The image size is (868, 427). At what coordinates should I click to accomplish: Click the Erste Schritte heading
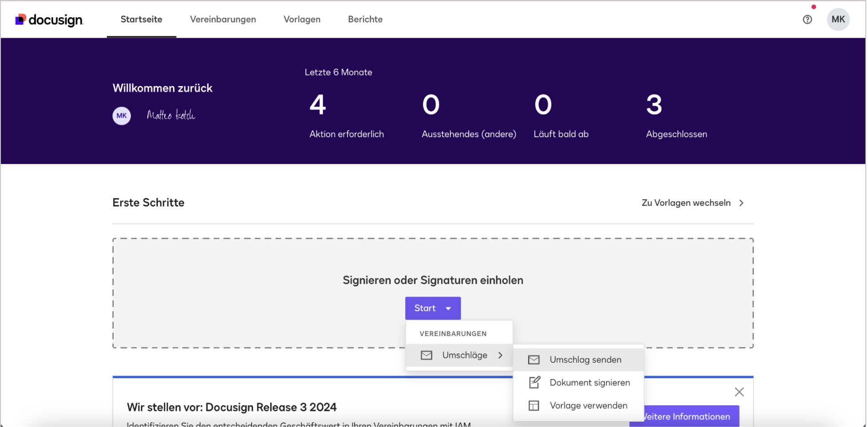coord(148,203)
